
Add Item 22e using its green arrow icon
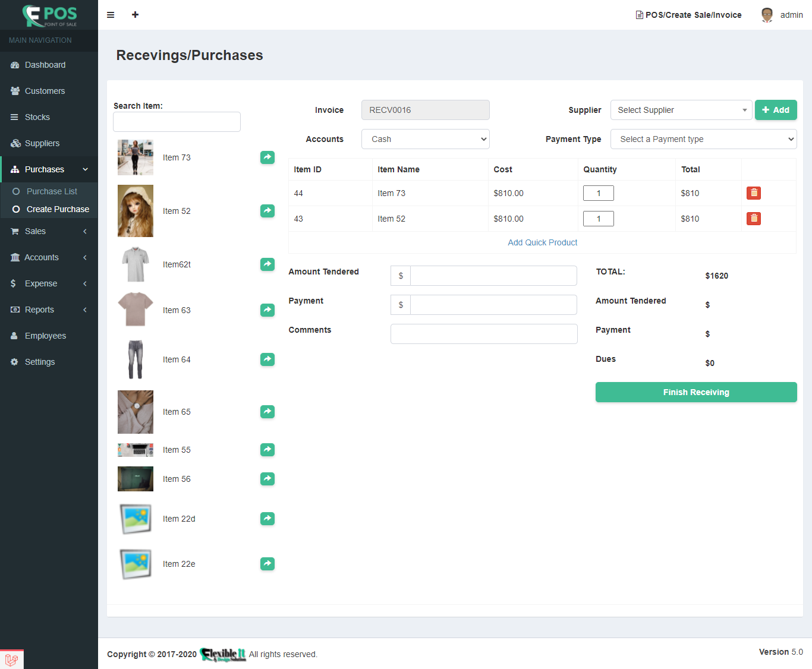tap(267, 563)
